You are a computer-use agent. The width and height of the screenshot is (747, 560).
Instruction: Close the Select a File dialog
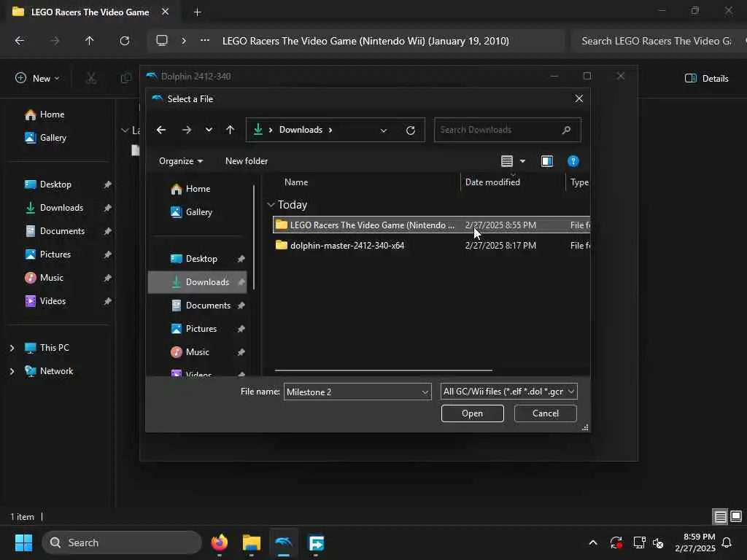coord(578,98)
